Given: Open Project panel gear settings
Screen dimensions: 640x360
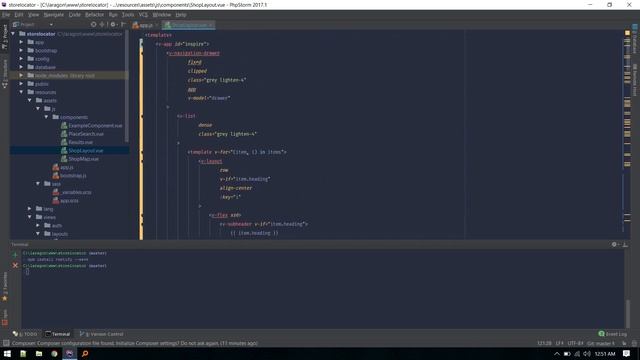Looking at the screenshot, I should pos(113,24).
